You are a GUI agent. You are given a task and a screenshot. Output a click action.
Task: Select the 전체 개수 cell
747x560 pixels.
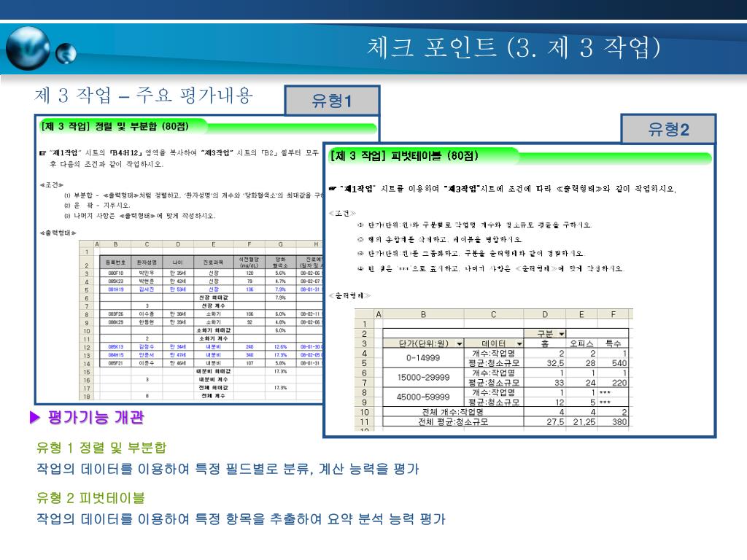(x=214, y=396)
